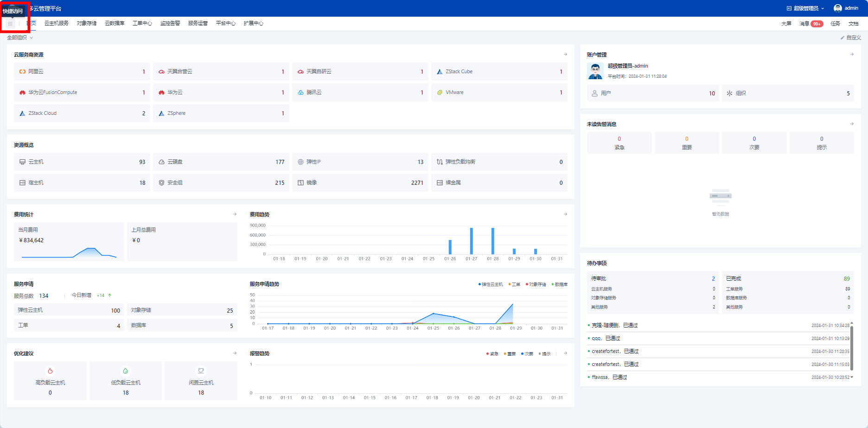Screen dimensions: 868x428
Task: Toggle 工单 series in 服务申请趋势 legend
Action: (514, 284)
